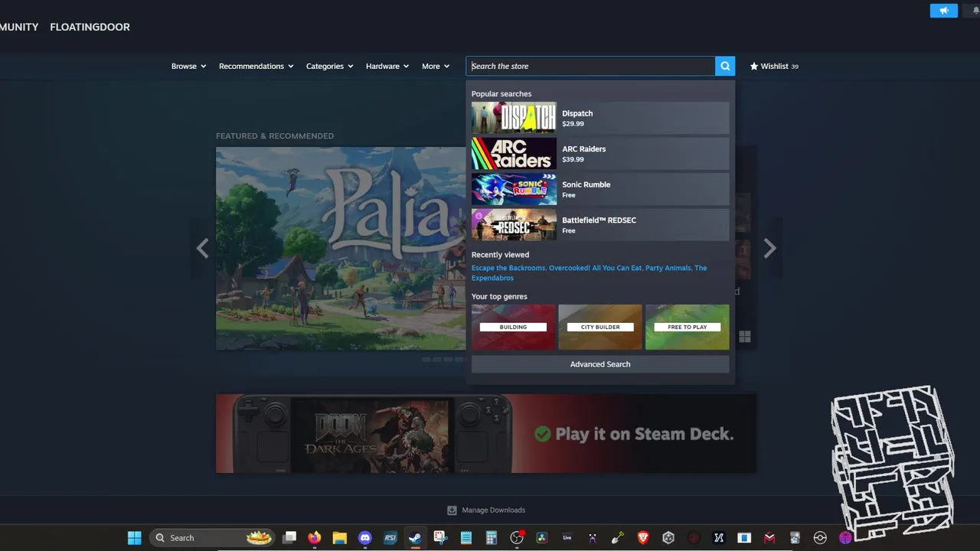Image resolution: width=980 pixels, height=551 pixels.
Task: Click the Sonic Rumble game thumbnail
Action: 514,189
